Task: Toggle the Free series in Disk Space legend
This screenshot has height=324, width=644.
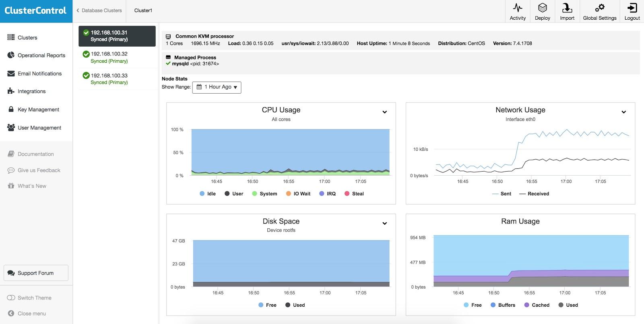Action: [x=268, y=305]
